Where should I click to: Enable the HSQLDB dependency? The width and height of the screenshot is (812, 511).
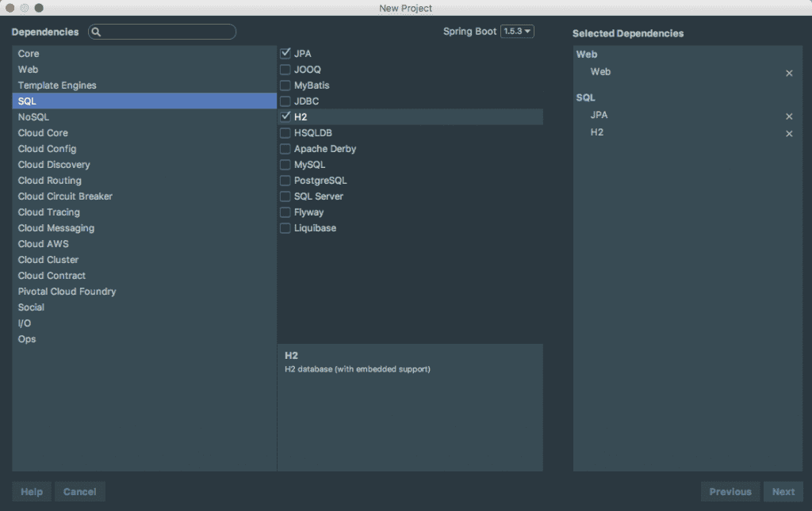pyautogui.click(x=284, y=132)
